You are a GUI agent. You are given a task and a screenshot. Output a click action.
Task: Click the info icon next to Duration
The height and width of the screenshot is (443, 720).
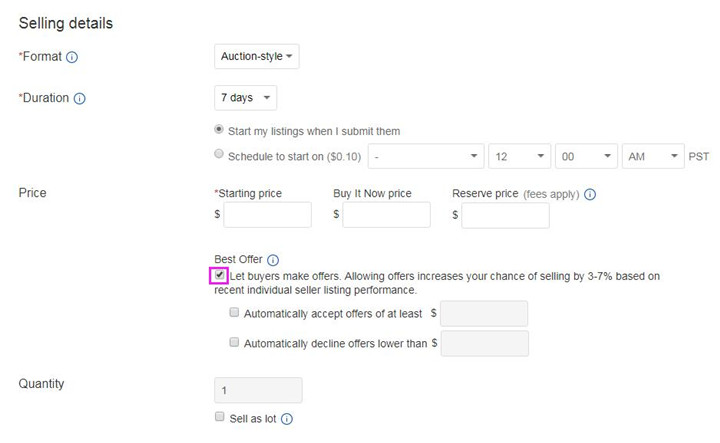80,99
